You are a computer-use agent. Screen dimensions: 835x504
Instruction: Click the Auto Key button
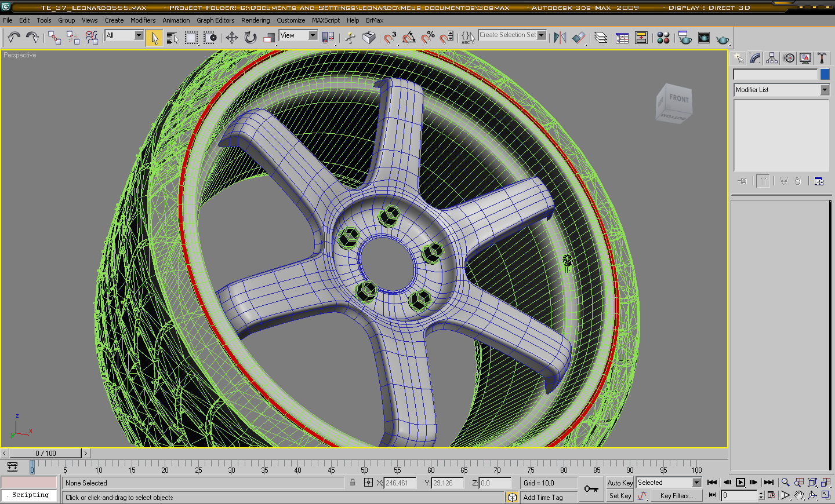620,483
